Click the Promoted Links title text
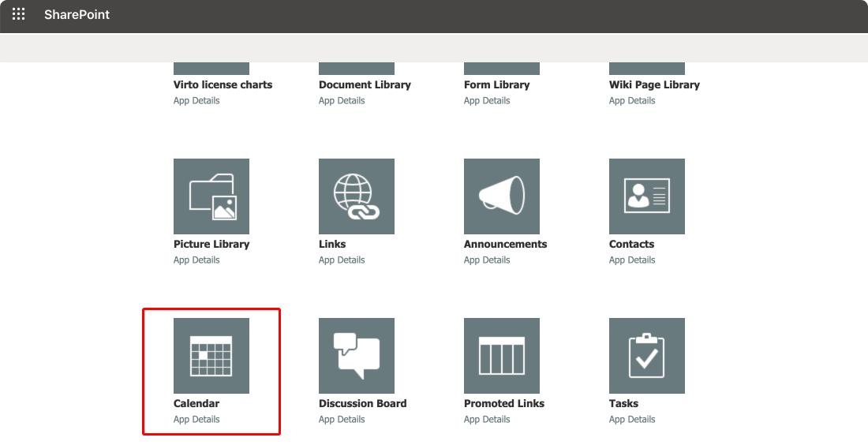Viewport: 868px width, 445px height. click(504, 403)
